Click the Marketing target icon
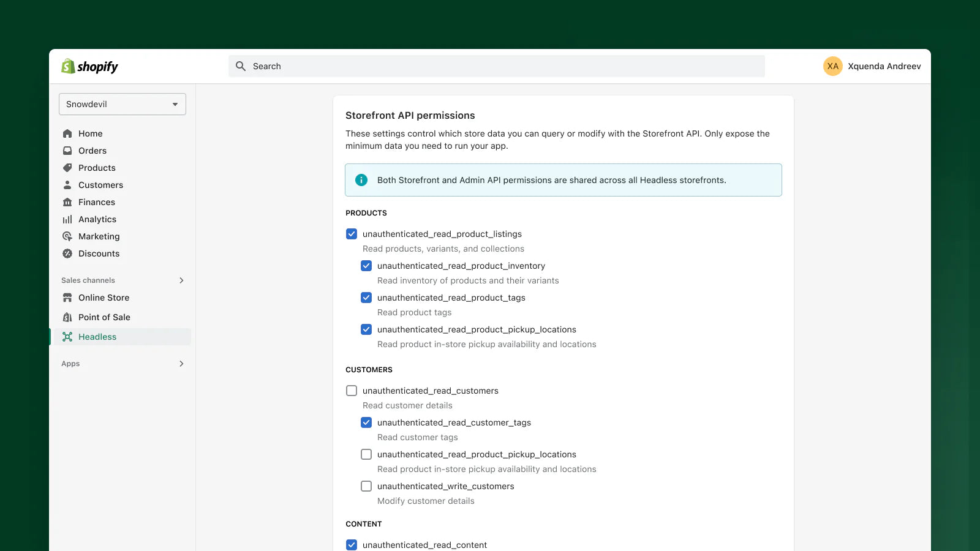 click(x=67, y=236)
